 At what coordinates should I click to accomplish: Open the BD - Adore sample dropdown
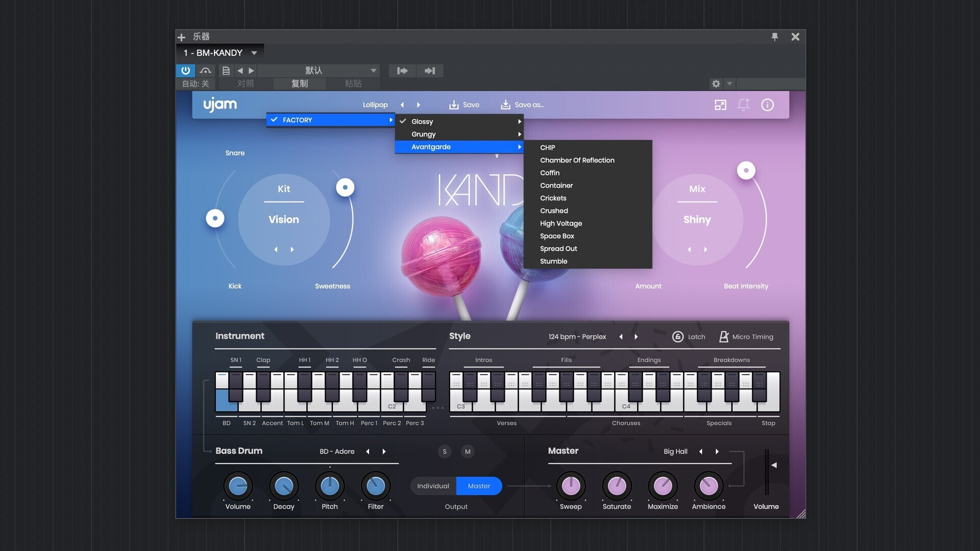click(337, 452)
